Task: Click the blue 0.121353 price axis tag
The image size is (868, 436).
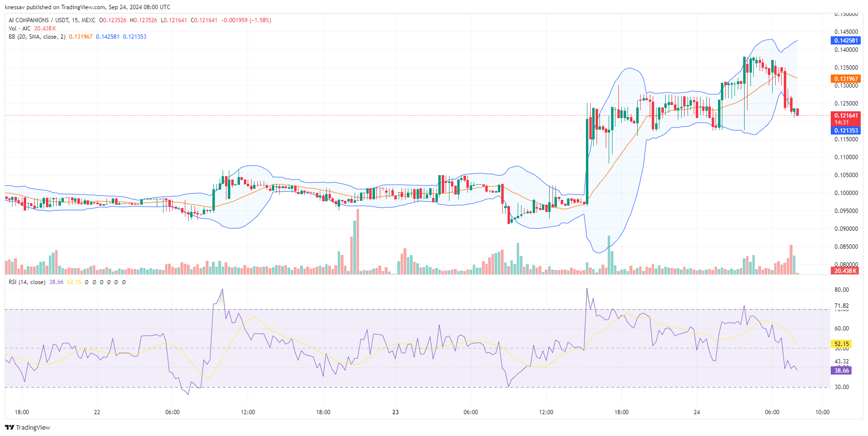Action: [846, 131]
